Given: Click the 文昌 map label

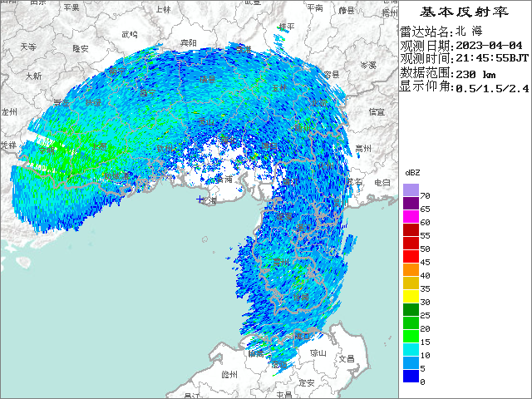Looking at the screenshot, I should [347, 358].
